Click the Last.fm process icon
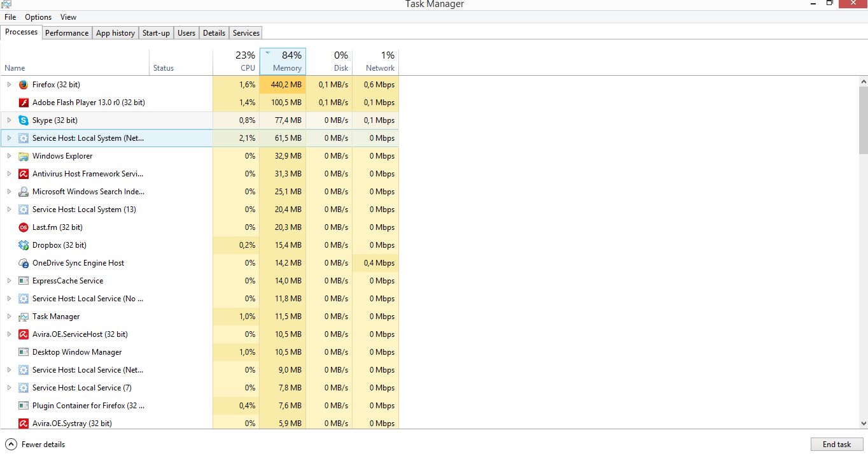Viewport: 868px width, 456px height. coord(24,227)
